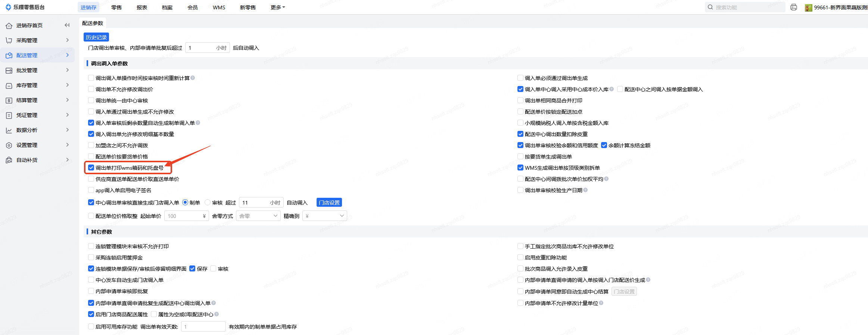This screenshot has height=335, width=868.
Task: Enable 加盟店之间不允许调拨 checkbox
Action: [x=91, y=145]
